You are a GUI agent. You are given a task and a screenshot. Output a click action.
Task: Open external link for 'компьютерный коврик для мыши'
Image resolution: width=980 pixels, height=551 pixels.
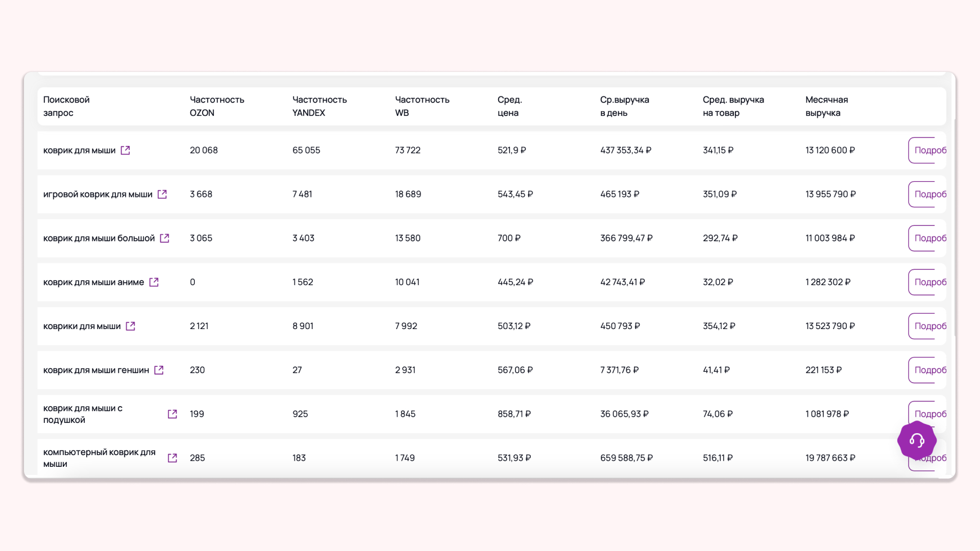pos(172,458)
